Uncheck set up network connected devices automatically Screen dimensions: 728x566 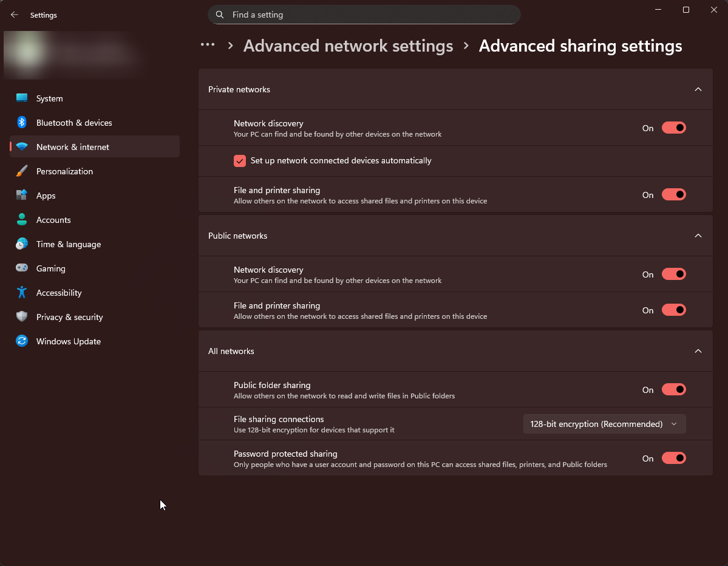point(239,160)
